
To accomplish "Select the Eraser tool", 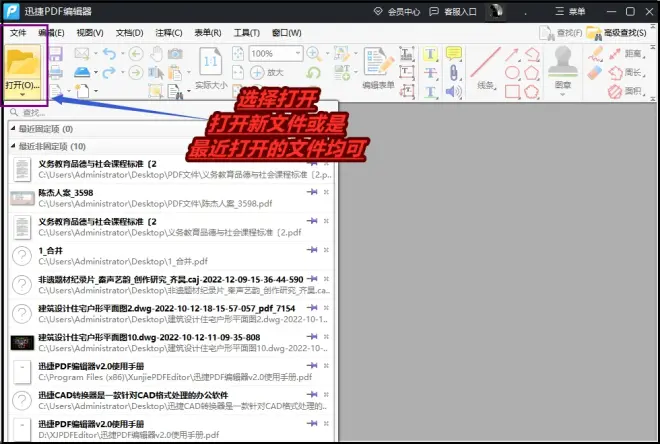I will (x=595, y=73).
